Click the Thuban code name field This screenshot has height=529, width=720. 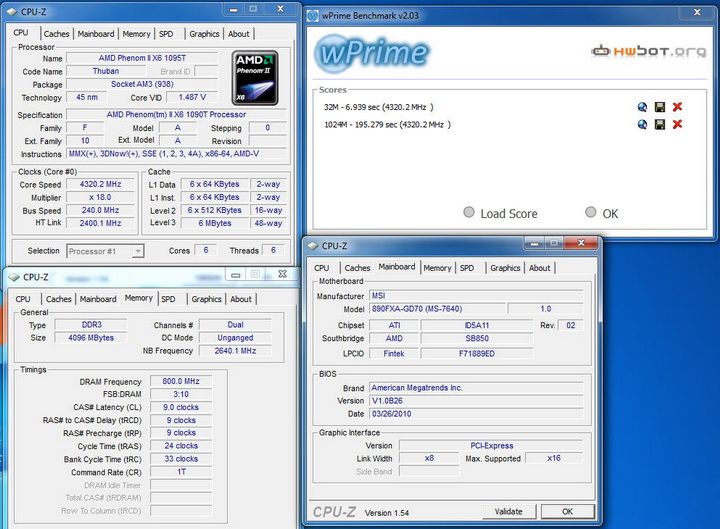coord(106,71)
